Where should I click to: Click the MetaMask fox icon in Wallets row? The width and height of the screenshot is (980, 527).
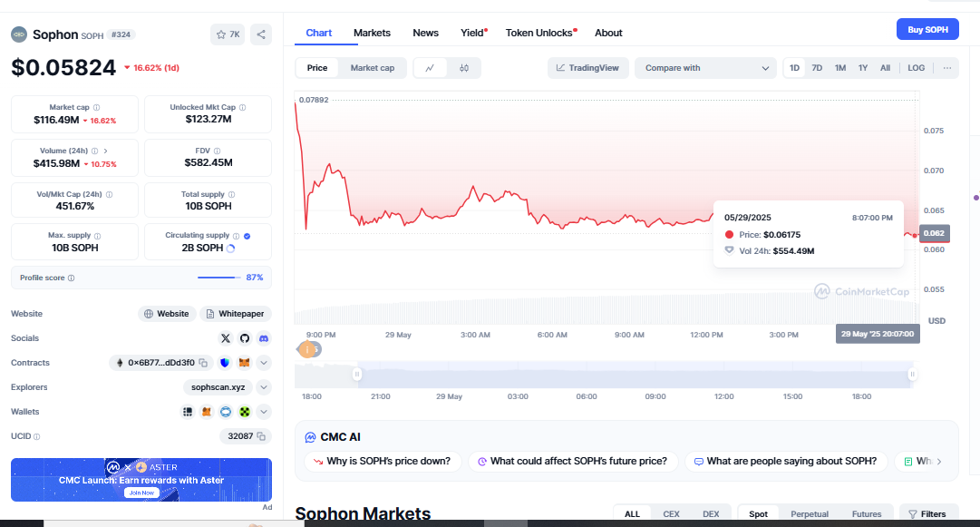tap(207, 411)
